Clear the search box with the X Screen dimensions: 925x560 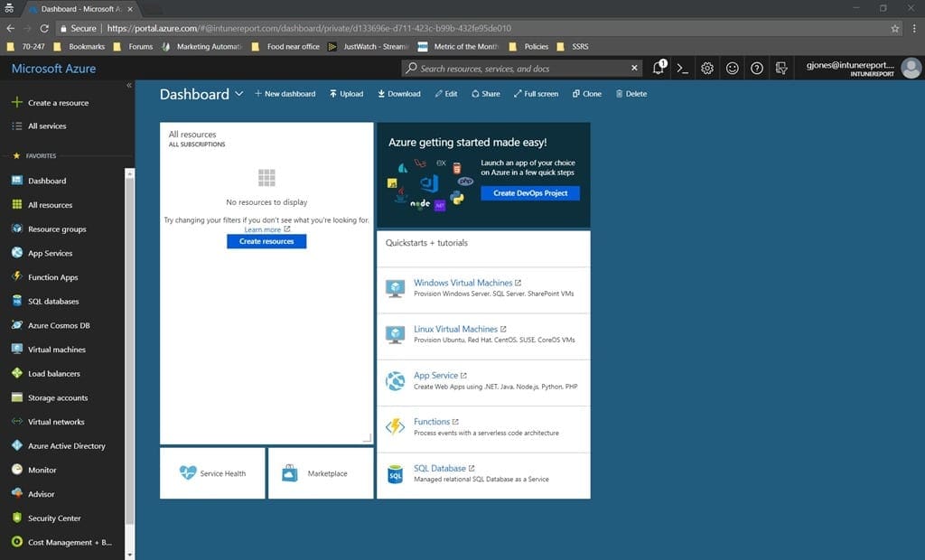click(634, 68)
